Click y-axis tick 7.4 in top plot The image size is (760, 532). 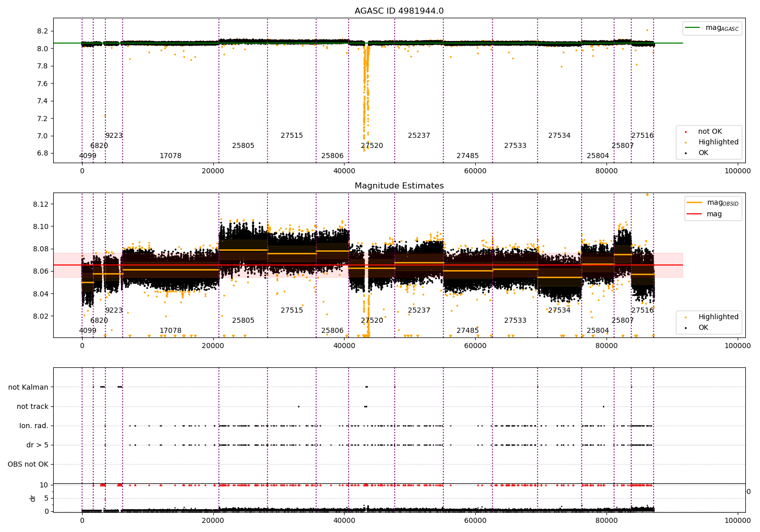(43, 101)
